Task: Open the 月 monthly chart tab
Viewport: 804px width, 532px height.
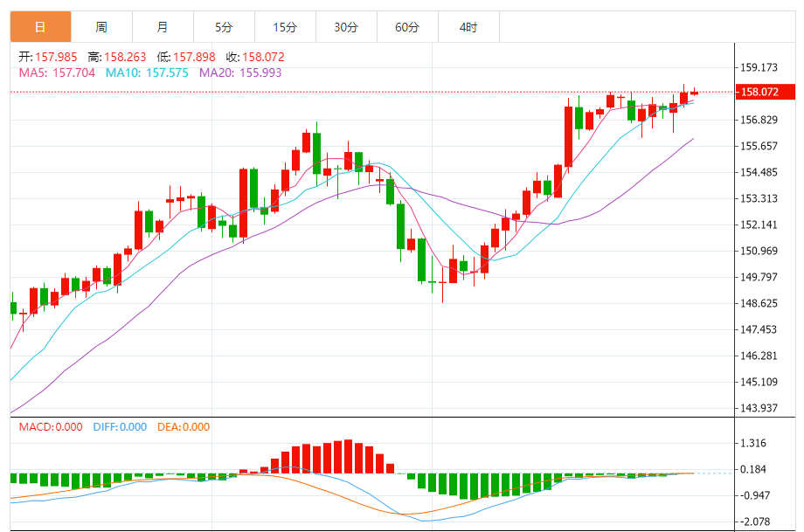Action: [163, 27]
